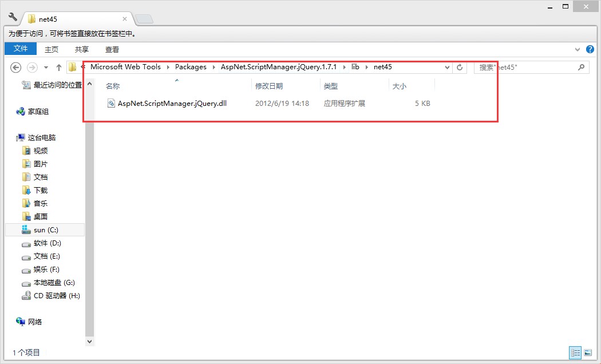Sort by 大小 column header
The width and height of the screenshot is (601, 364).
pos(400,86)
